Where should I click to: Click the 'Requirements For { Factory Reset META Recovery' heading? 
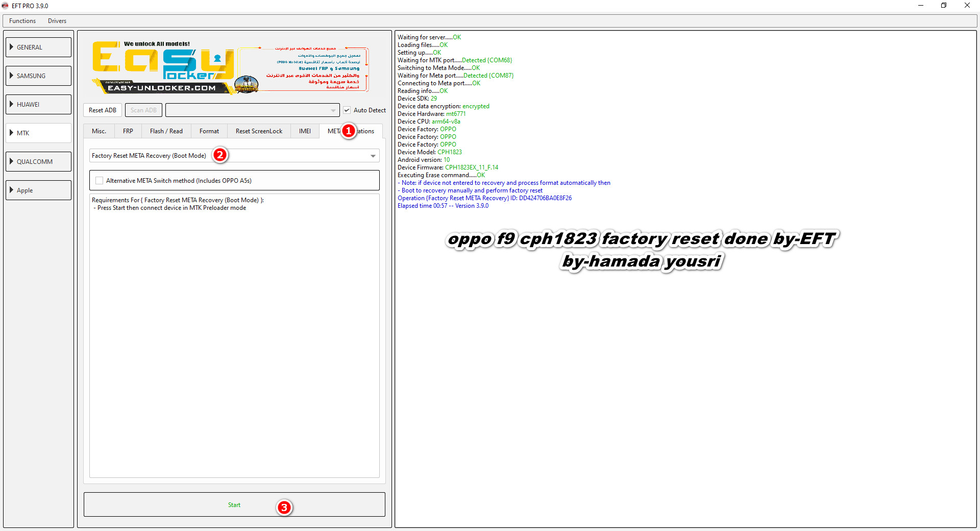pyautogui.click(x=178, y=200)
